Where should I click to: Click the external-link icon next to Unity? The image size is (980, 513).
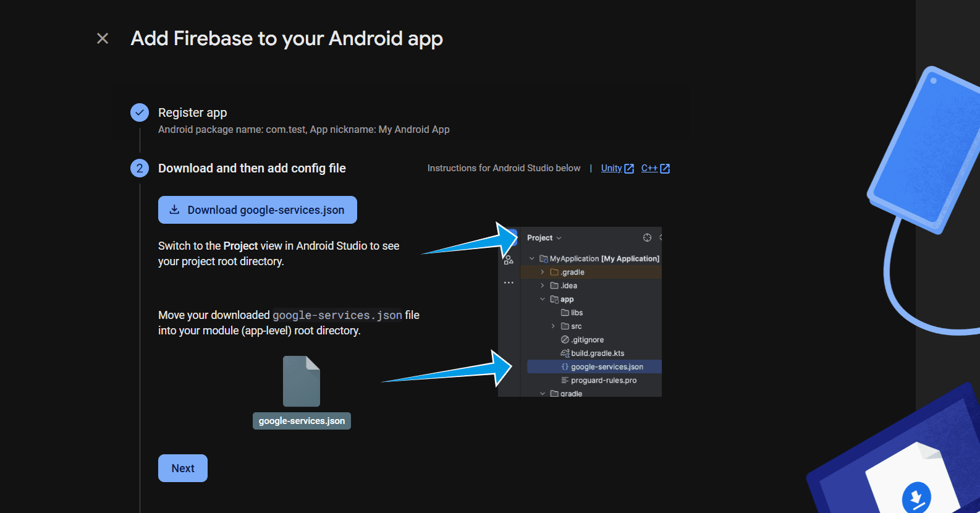(629, 169)
